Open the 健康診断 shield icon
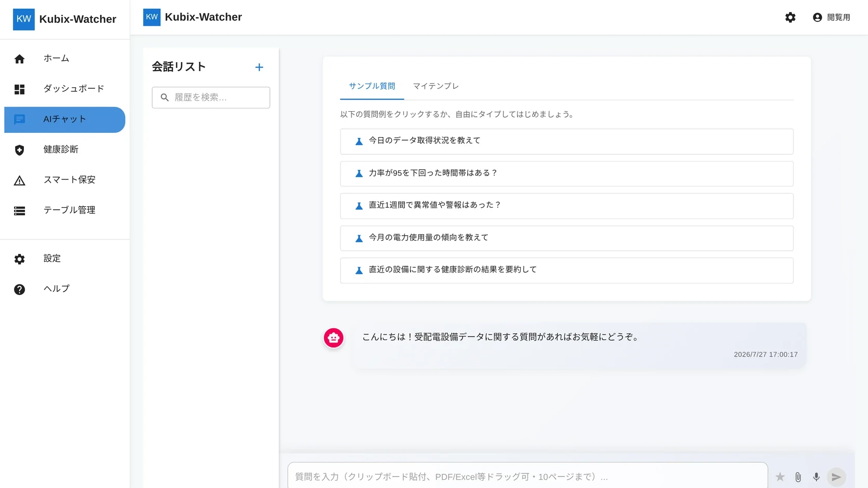The height and width of the screenshot is (488, 868). coord(20,150)
